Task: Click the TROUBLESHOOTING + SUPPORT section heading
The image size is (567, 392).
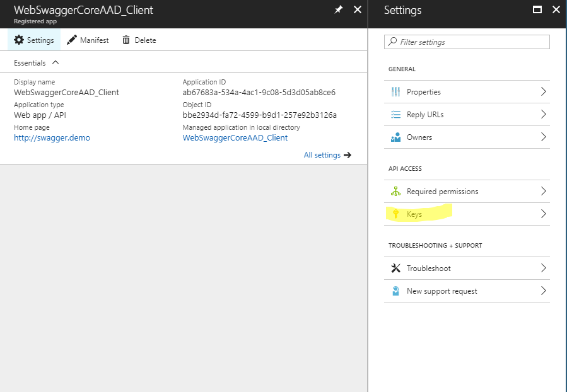Action: [435, 246]
